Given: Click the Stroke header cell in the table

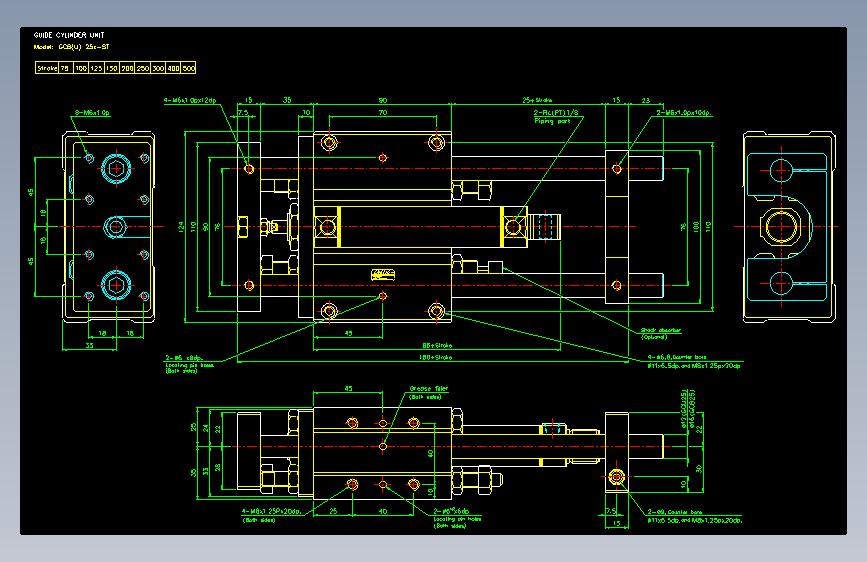Looking at the screenshot, I should pyautogui.click(x=47, y=68).
